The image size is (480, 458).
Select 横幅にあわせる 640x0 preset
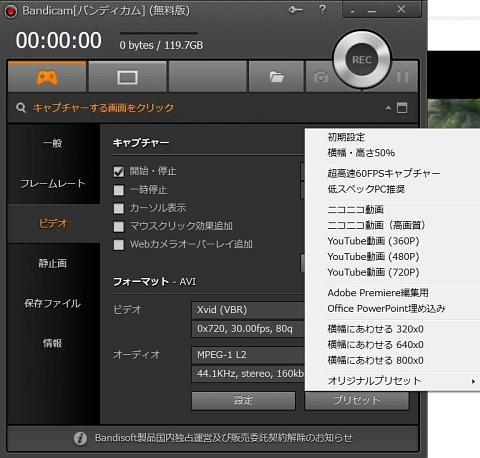(x=393, y=345)
